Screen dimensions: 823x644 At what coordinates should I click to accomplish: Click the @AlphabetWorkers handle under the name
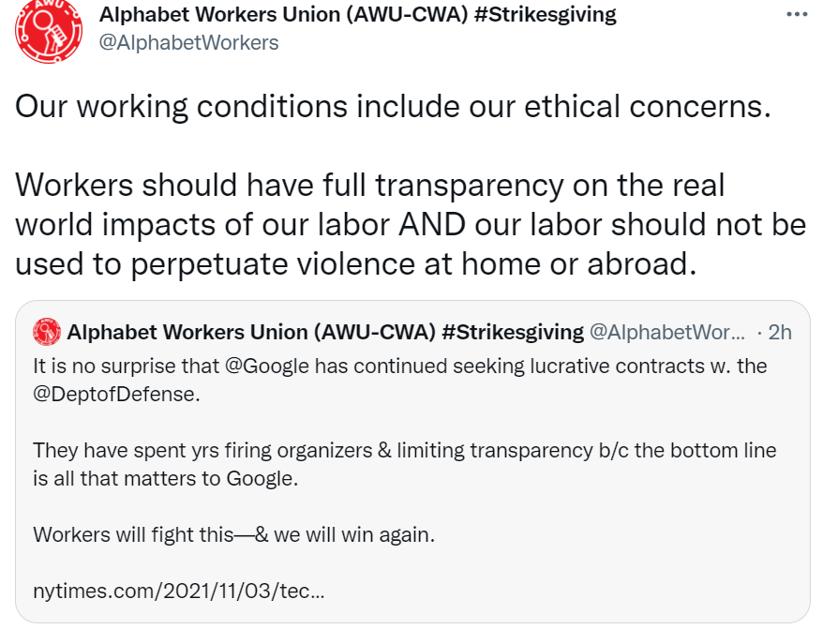point(188,43)
